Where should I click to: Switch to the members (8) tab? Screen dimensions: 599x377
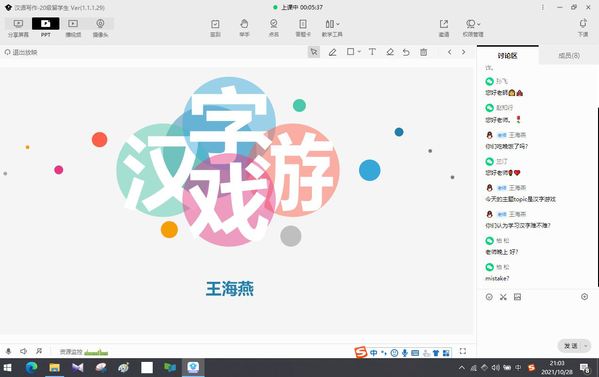[569, 56]
